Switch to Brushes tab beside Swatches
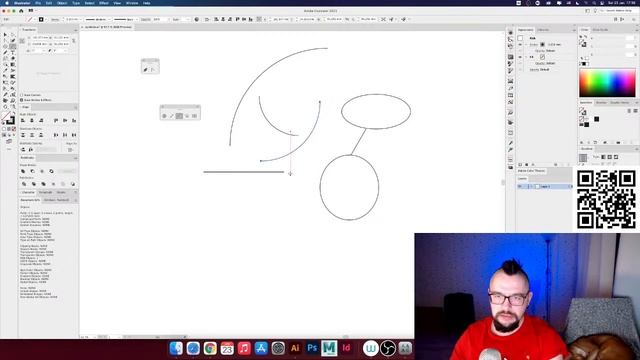Viewport: 640px width, 360px height. tap(601, 102)
